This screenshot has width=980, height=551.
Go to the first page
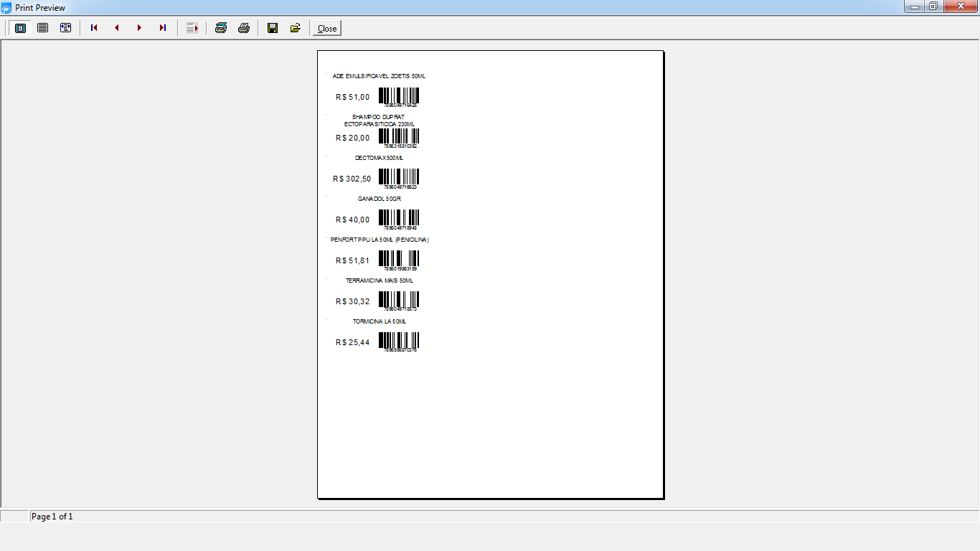pos(94,28)
